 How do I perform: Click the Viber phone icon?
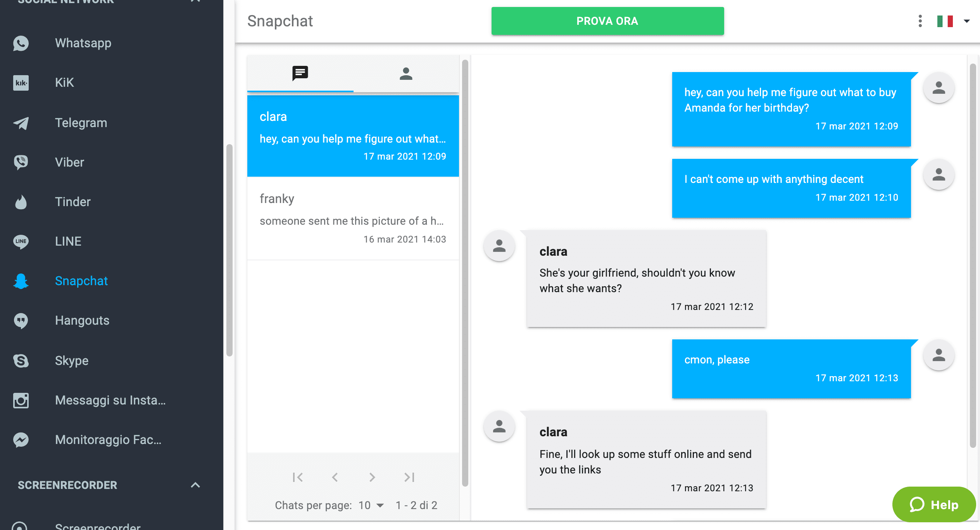pos(21,162)
